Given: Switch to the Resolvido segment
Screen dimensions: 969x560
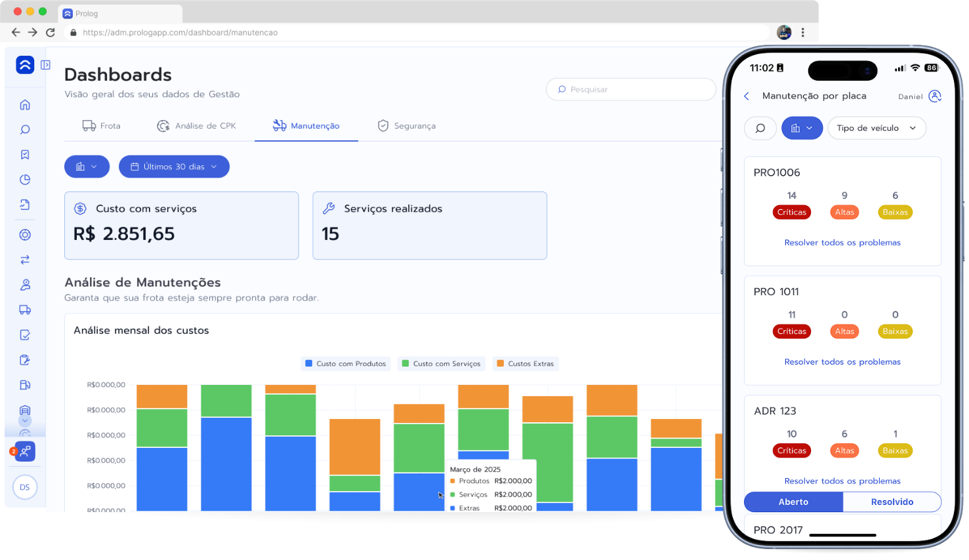Looking at the screenshot, I should (892, 502).
